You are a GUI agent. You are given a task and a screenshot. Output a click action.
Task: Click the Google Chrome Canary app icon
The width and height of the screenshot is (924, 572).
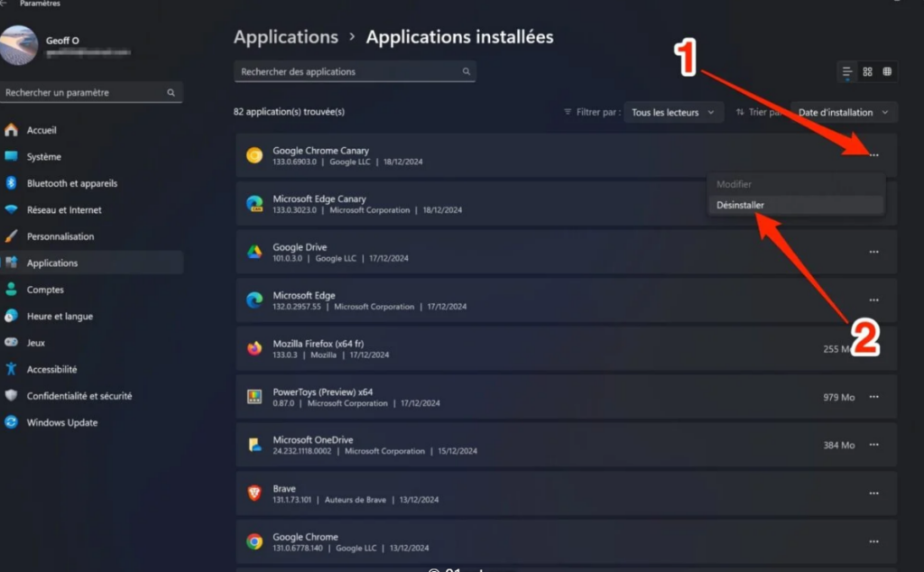tap(254, 156)
